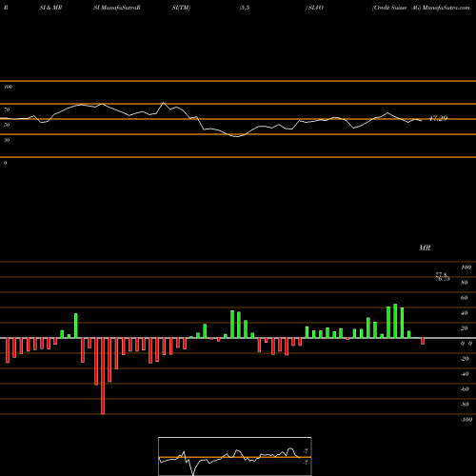This screenshot has height=476, width=476.
Task: Click the RSI axis label 50
Action: tap(7, 125)
